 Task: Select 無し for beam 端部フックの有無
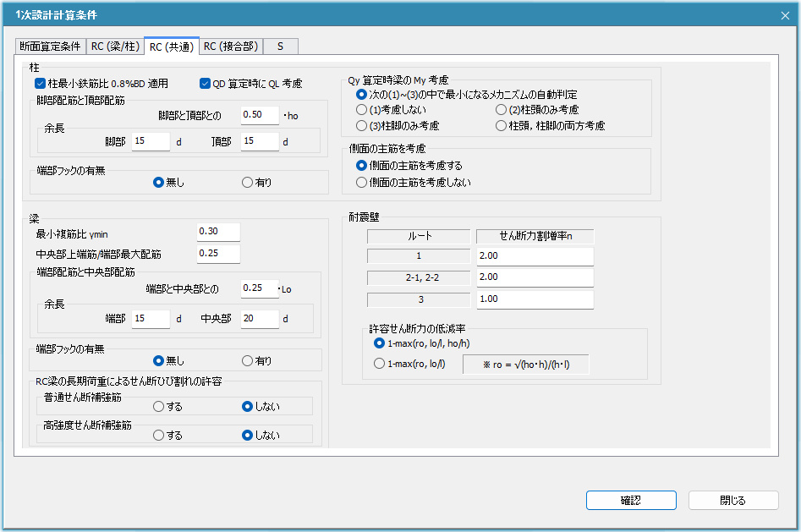[168, 361]
